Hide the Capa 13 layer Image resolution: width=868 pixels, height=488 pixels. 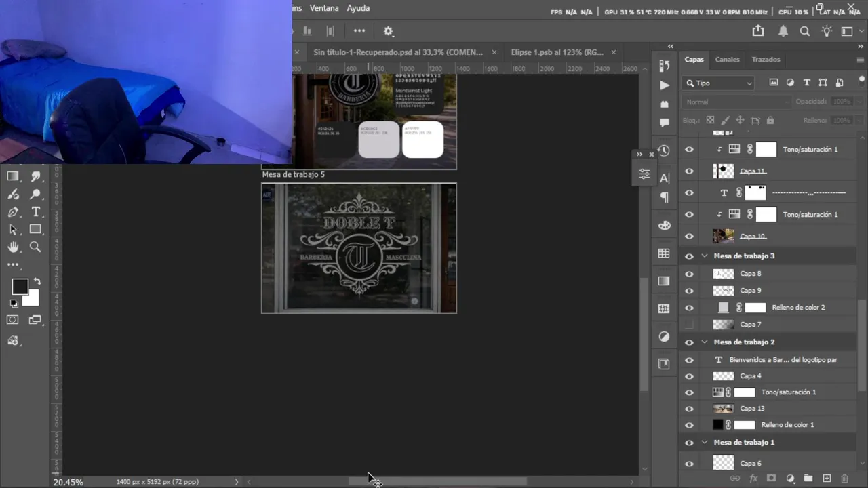point(690,409)
